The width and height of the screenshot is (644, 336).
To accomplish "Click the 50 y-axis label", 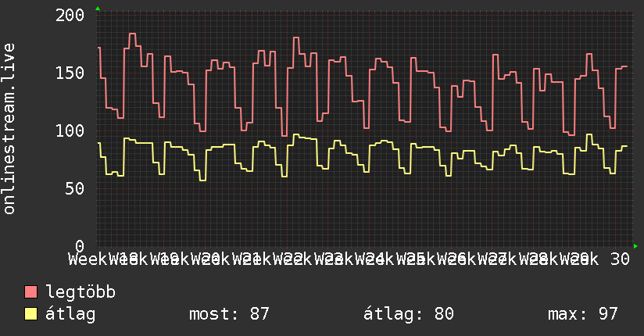I will pyautogui.click(x=75, y=189).
